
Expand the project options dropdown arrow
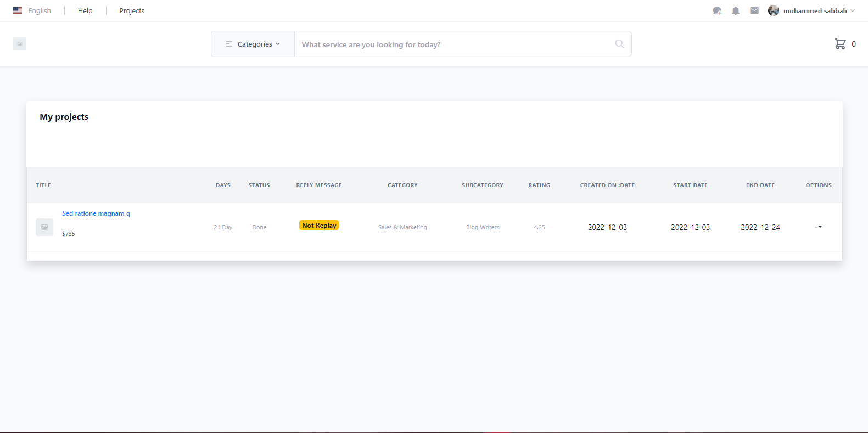[x=819, y=227]
